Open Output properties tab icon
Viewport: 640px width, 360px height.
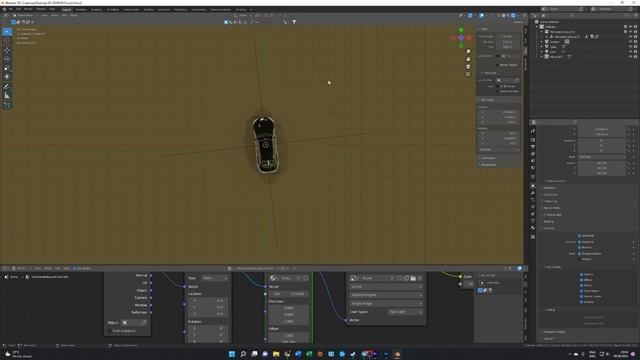pyautogui.click(x=533, y=147)
